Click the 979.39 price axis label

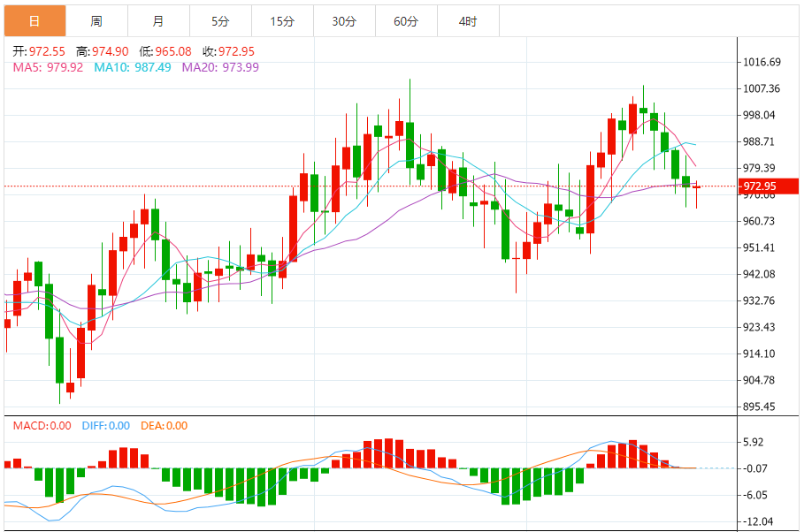point(760,168)
